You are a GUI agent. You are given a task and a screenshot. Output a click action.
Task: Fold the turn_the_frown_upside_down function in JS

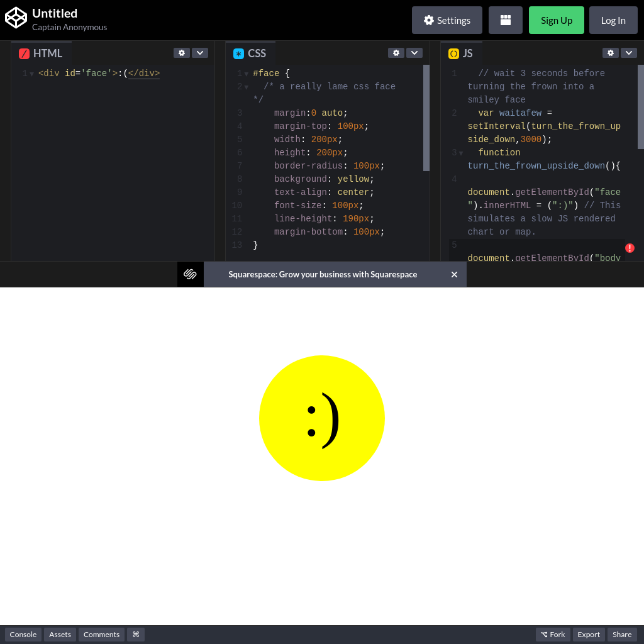(461, 153)
